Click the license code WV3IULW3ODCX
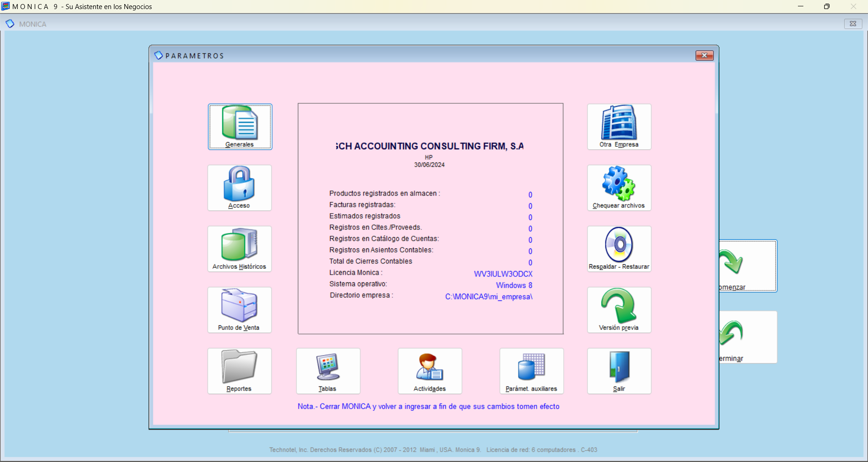The image size is (868, 462). point(503,274)
